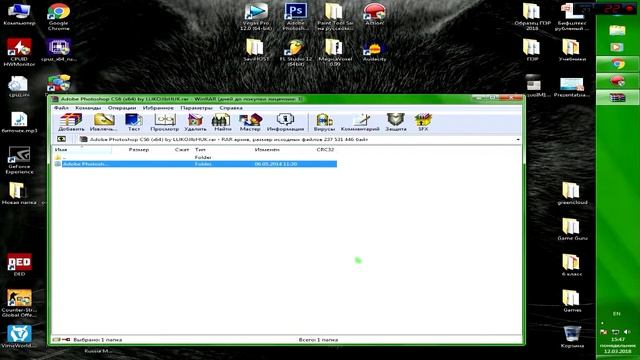Run the Тест archive test icon
Screen dimensions: 640x360
134,122
